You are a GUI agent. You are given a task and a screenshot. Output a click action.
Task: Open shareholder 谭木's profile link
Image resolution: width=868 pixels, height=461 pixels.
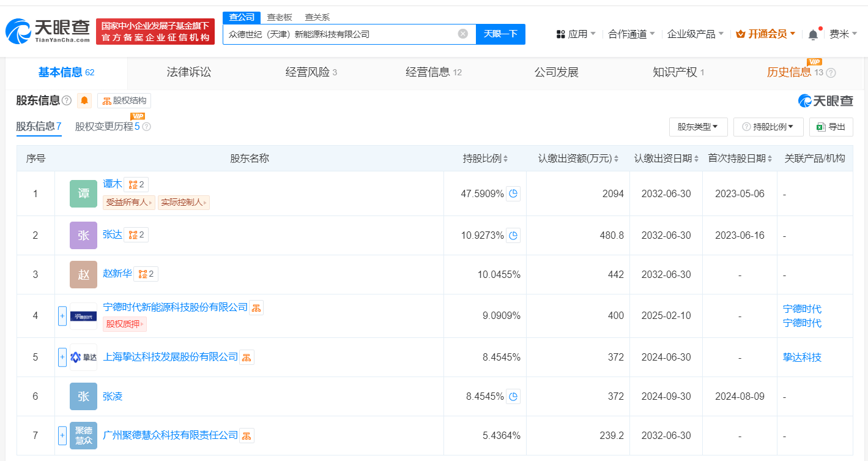pos(113,184)
